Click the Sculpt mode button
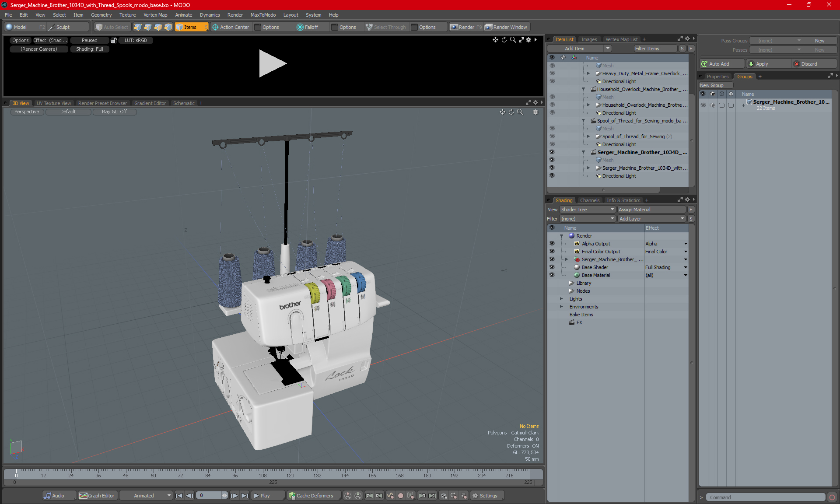 click(68, 27)
